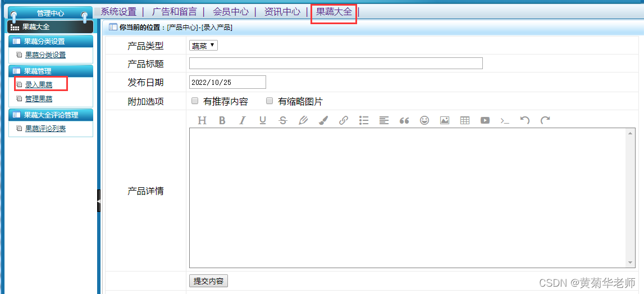
Task: Click the icon beside 果蔬大全 sidebar header
Action: pos(15,27)
